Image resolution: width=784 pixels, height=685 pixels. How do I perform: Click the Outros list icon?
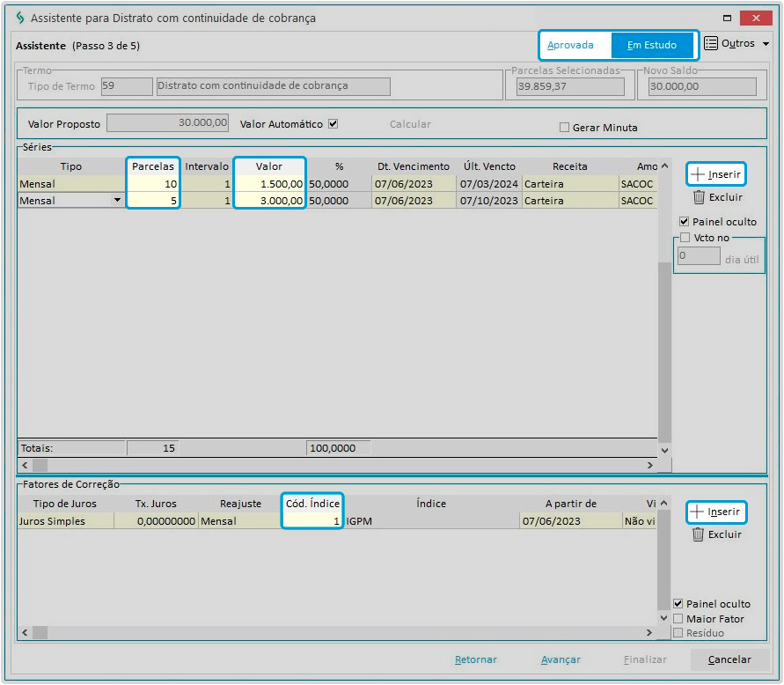point(711,43)
